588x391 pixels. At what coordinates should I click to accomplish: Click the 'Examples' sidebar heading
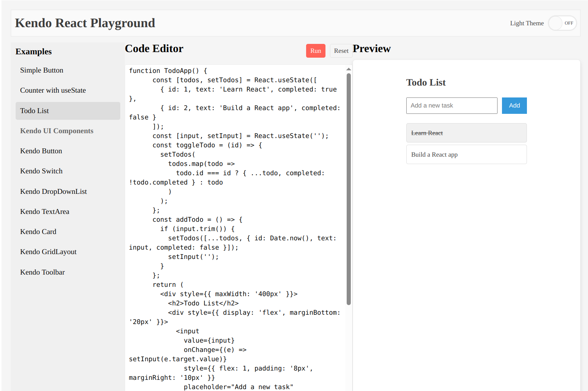click(34, 52)
